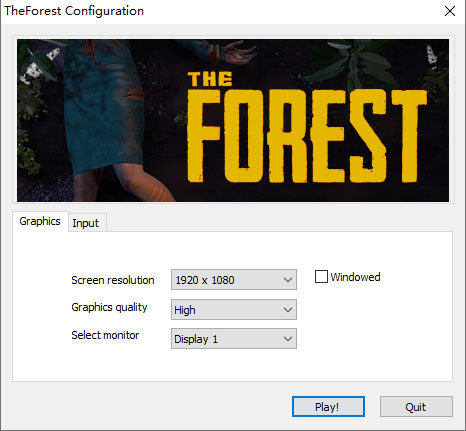Expand the Graphics quality dropdown showing High
This screenshot has height=431, width=466.
pos(234,310)
